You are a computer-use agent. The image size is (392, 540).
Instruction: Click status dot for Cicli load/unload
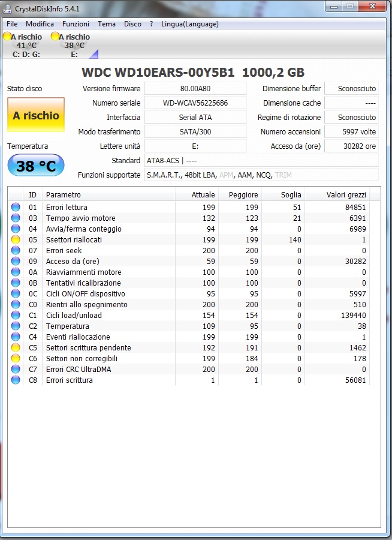[16, 315]
